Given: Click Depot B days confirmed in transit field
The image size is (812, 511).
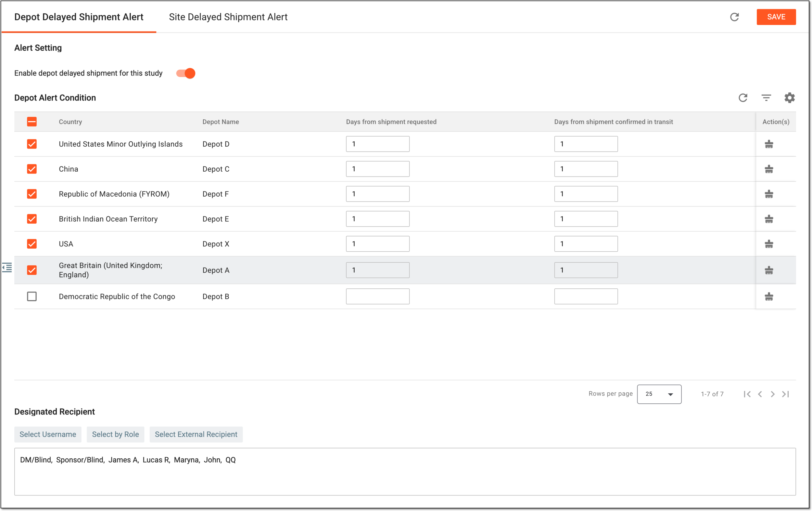Looking at the screenshot, I should tap(586, 297).
